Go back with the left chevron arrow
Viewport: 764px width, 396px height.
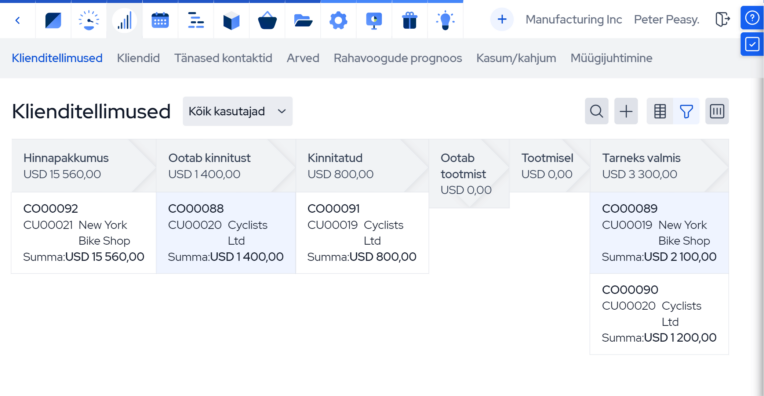18,20
